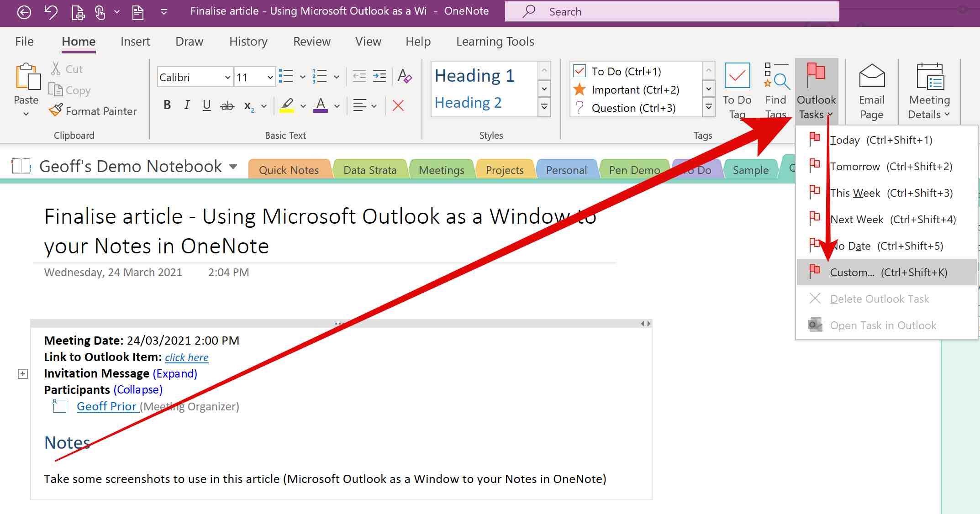Apply the Question tag

click(x=624, y=108)
